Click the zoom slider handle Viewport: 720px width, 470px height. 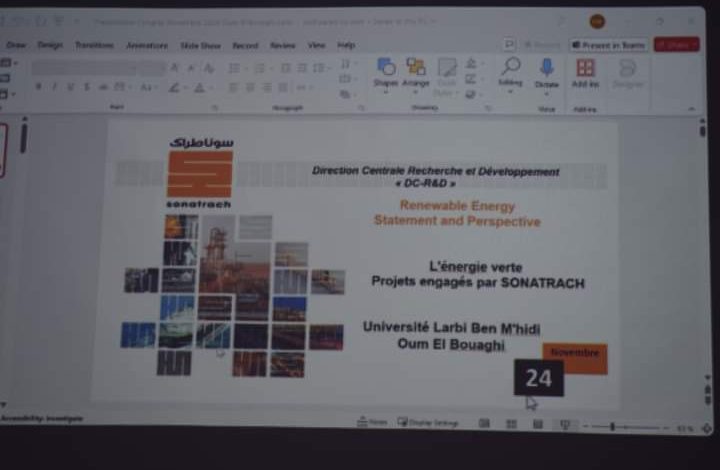tap(612, 427)
